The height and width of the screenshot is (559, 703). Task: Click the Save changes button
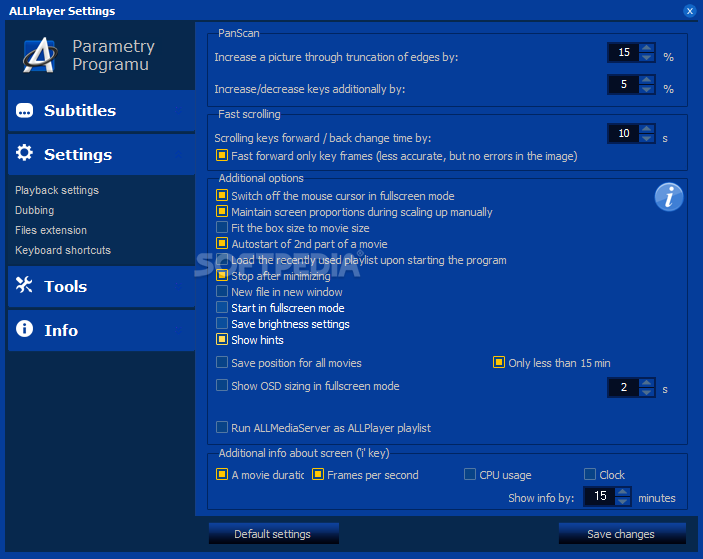[622, 533]
